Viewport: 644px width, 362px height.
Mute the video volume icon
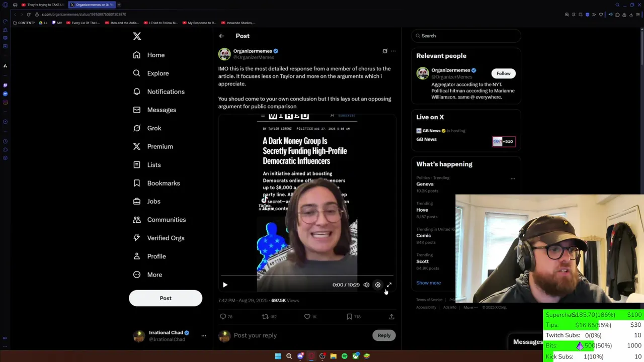[366, 285]
